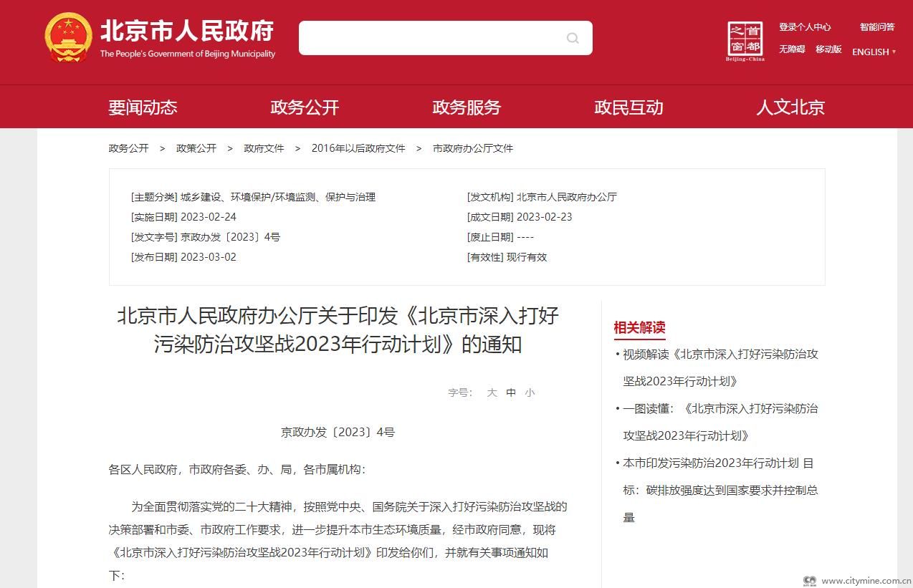
Task: Enable 无障碍 accessibility mode
Action: (x=792, y=49)
